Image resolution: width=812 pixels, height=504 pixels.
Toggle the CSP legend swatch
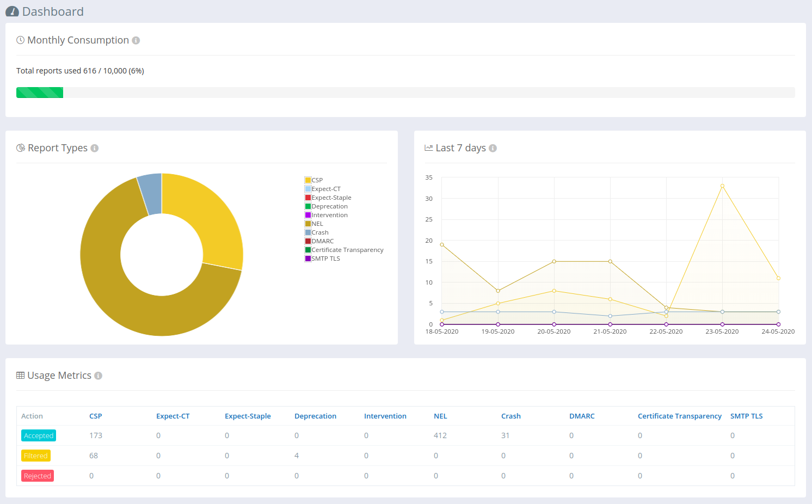(308, 180)
